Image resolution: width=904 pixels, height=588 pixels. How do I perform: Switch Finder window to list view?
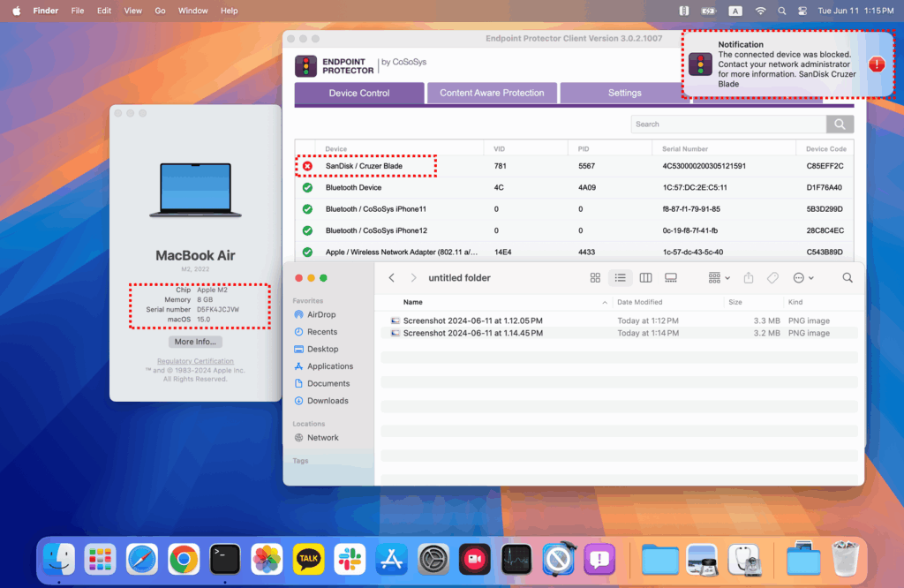[621, 278]
